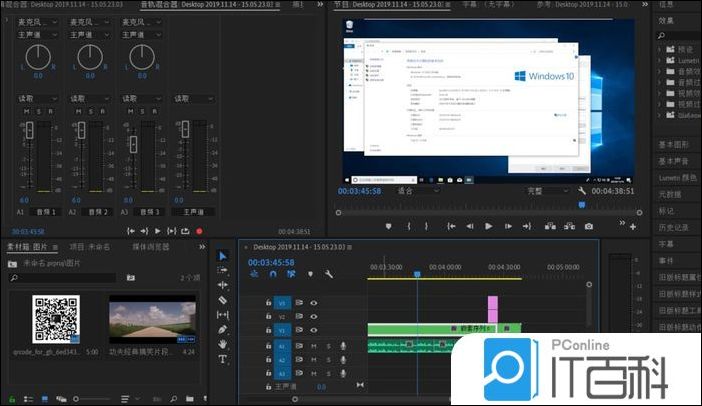702x406 pixels.
Task: Switch to the 媒体浏览器 tab
Action: (x=151, y=246)
